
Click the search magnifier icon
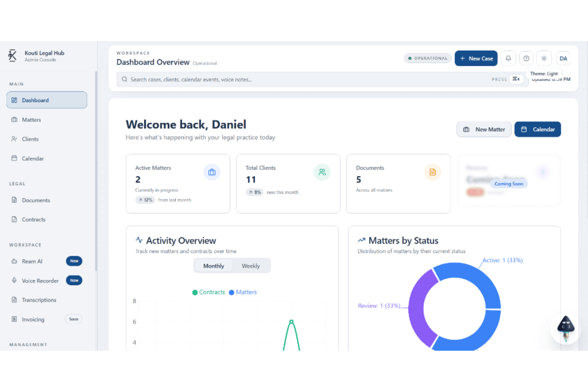click(124, 79)
